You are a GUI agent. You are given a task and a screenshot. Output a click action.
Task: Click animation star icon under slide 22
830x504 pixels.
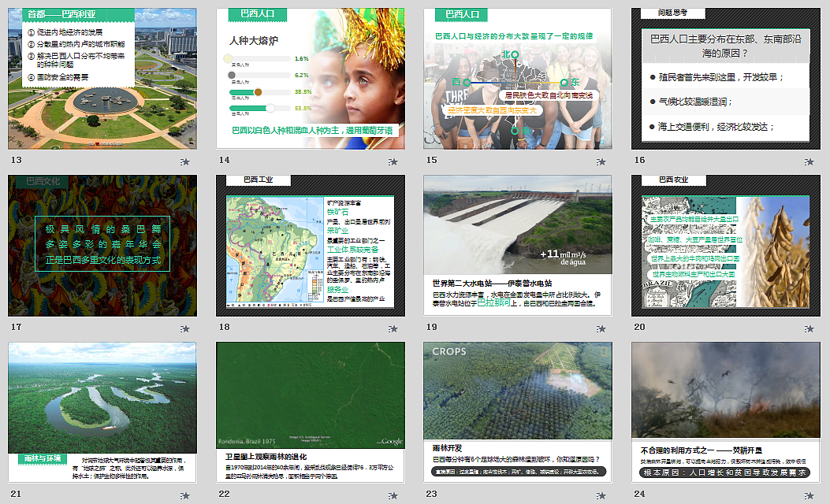click(x=393, y=495)
